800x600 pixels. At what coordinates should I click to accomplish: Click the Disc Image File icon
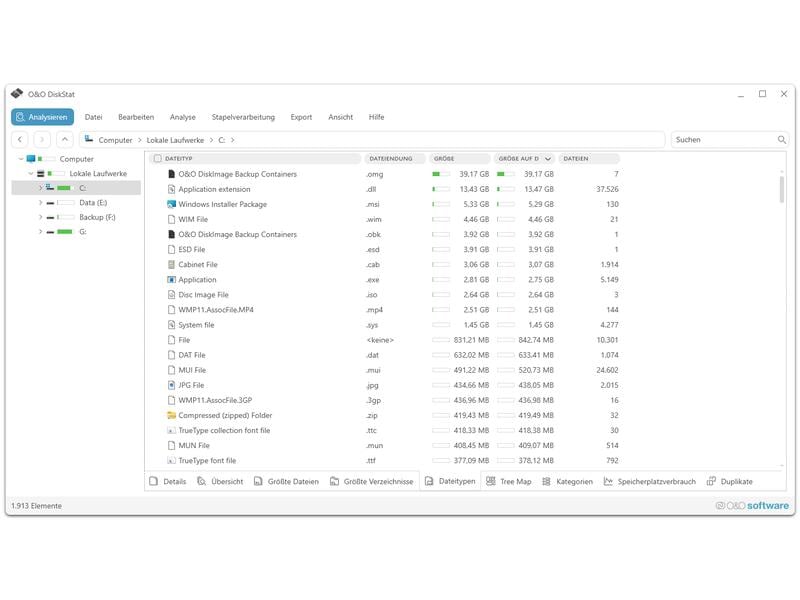pos(171,294)
